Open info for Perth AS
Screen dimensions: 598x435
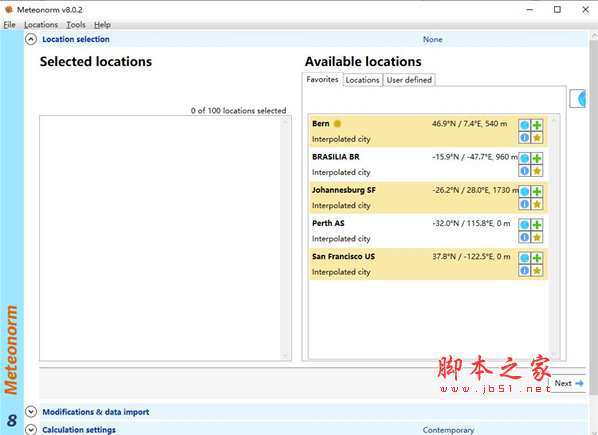tap(524, 237)
